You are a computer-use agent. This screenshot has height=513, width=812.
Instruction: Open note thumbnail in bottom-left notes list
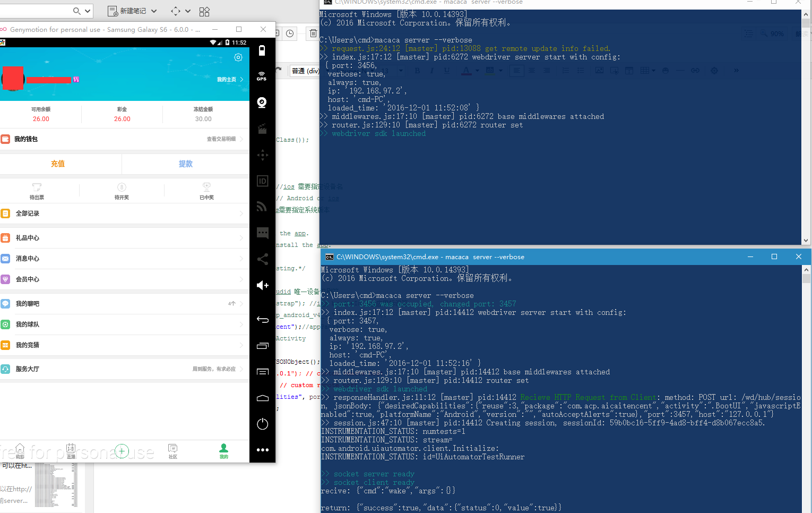[56, 486]
